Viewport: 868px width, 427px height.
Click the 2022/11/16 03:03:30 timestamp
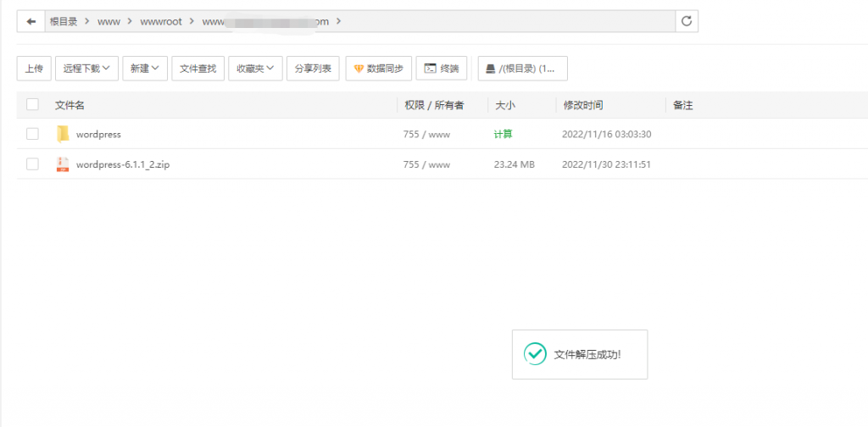(606, 134)
